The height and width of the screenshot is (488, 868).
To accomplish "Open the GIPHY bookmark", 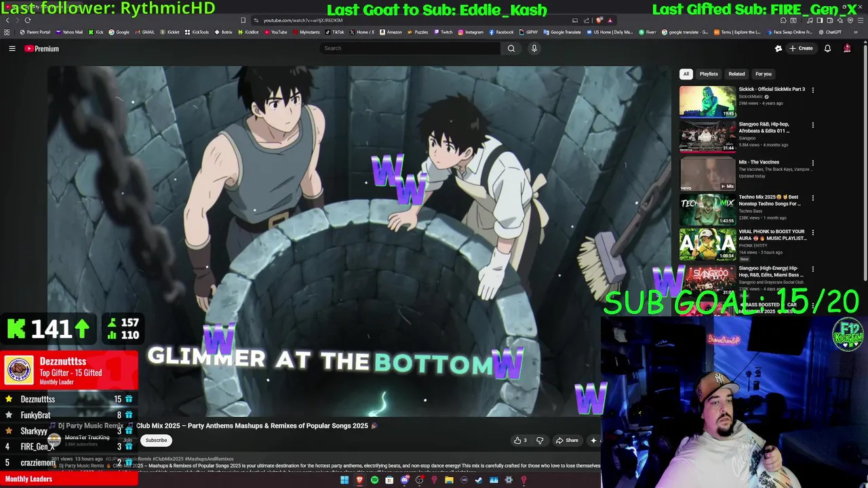I will [529, 32].
